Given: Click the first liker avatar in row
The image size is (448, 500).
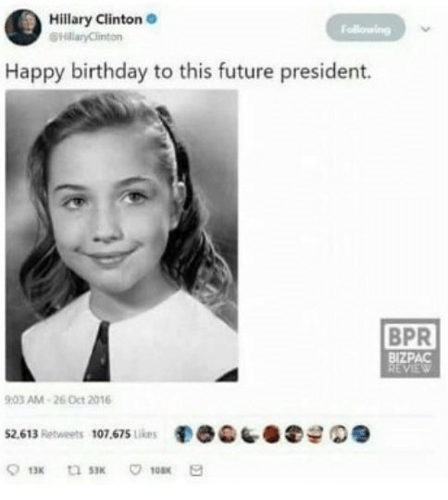Looking at the screenshot, I should (184, 434).
